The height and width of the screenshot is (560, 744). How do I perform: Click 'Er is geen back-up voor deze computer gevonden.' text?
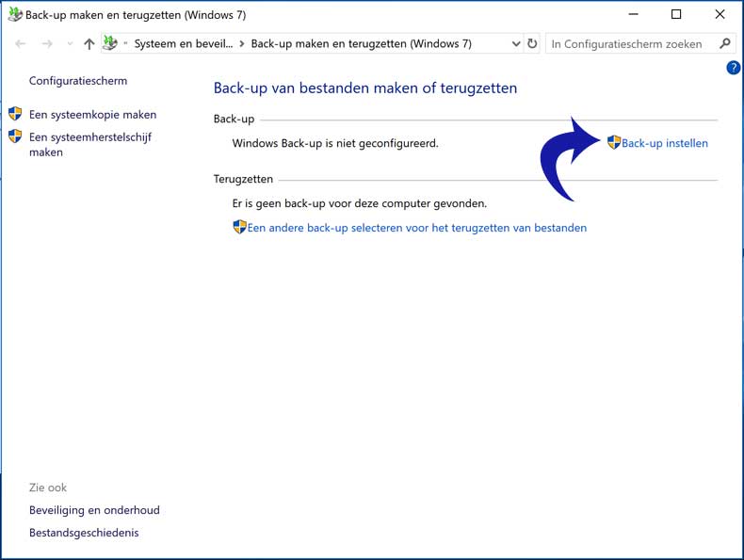click(360, 204)
